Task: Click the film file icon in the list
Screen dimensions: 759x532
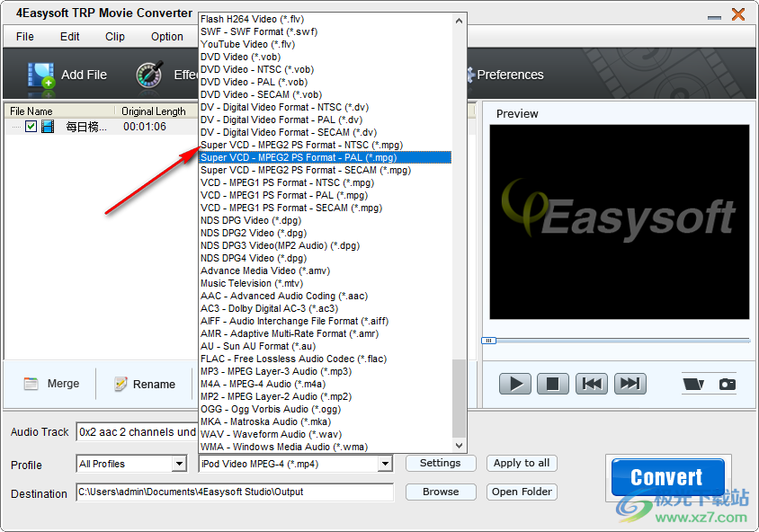Action: pos(48,127)
